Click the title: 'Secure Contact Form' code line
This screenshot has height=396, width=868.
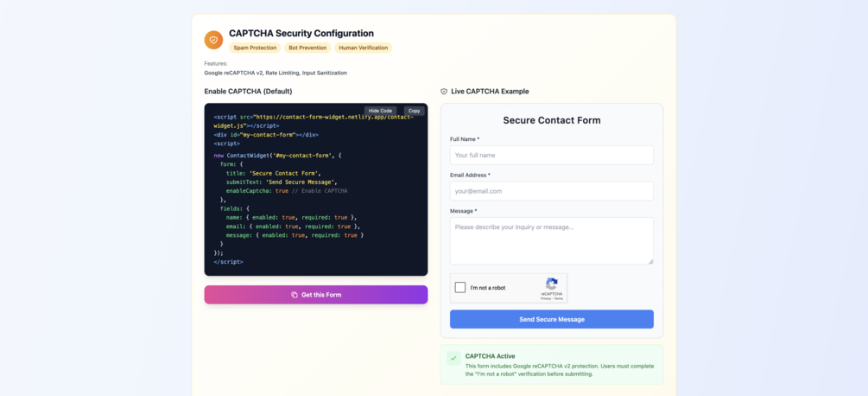(274, 173)
